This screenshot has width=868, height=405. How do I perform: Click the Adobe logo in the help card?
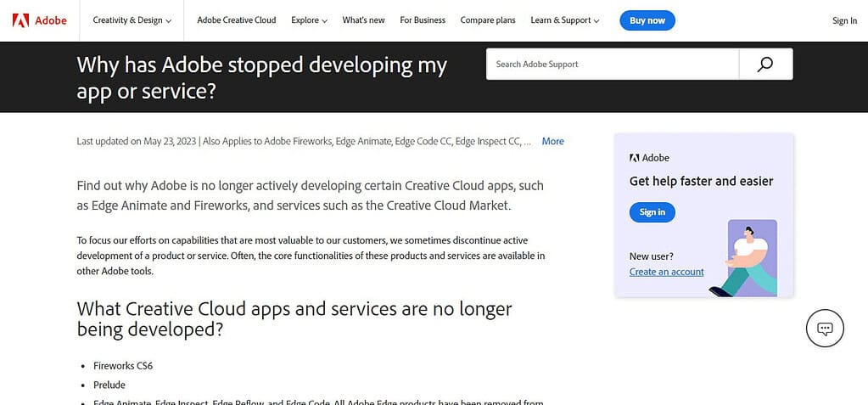(649, 158)
